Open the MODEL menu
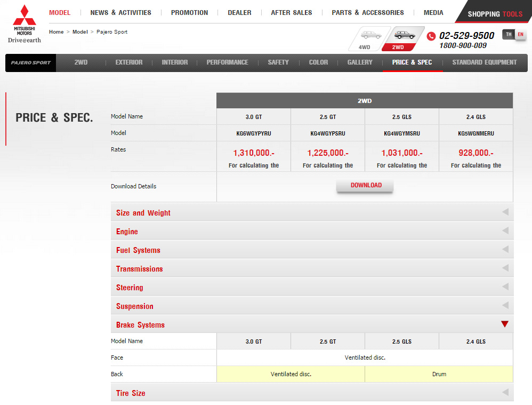 click(60, 13)
